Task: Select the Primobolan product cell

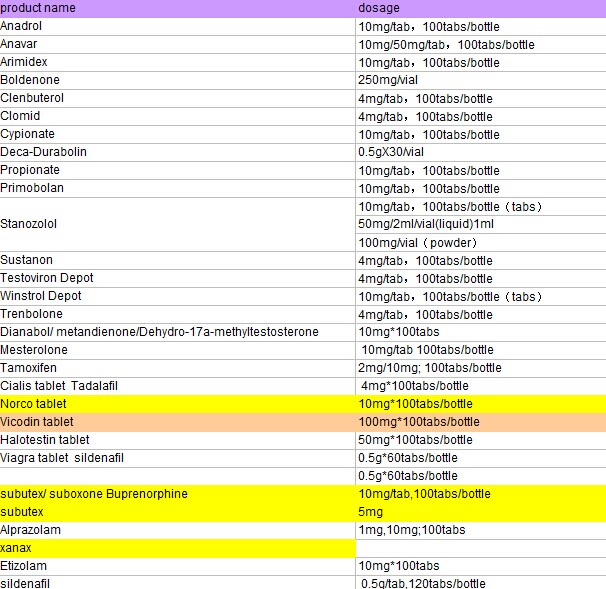Action: point(177,188)
